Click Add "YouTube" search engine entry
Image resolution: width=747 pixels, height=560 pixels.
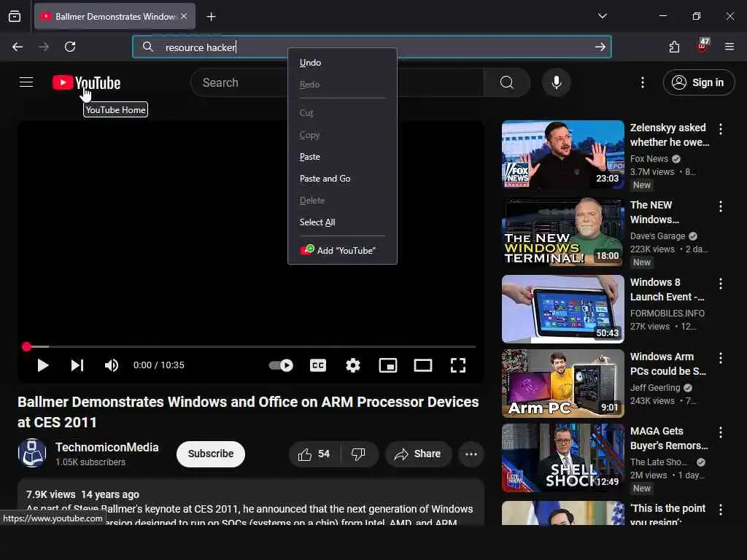(x=343, y=251)
